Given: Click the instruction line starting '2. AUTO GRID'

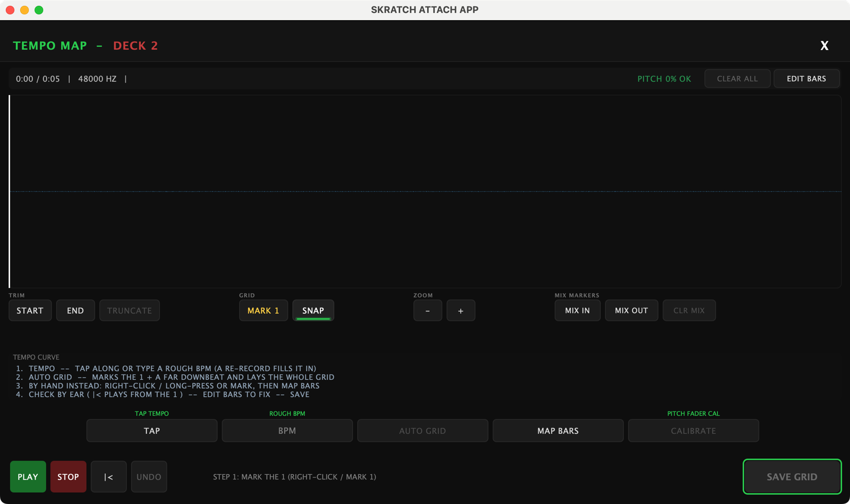Looking at the screenshot, I should [175, 377].
